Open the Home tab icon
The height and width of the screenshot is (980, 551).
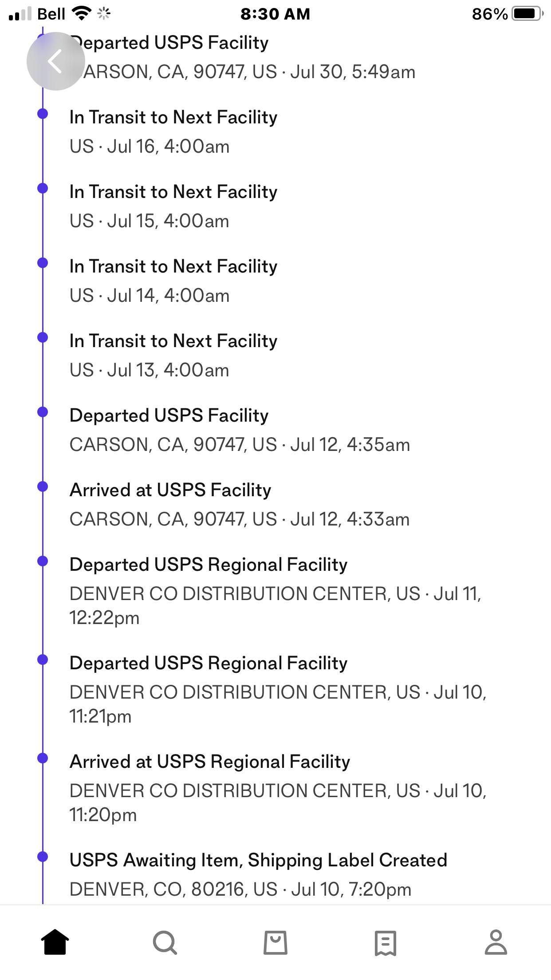click(x=55, y=942)
